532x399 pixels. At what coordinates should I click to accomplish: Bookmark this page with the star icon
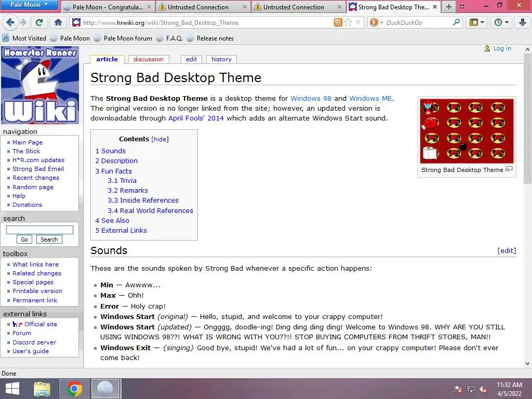pyautogui.click(x=348, y=23)
